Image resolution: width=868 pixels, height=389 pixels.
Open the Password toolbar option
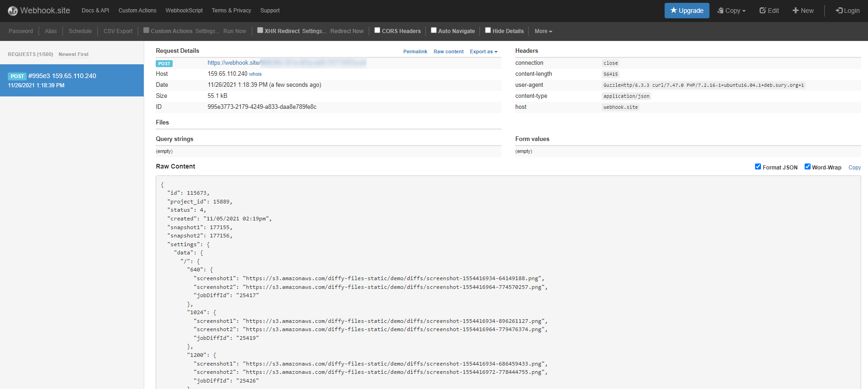click(x=21, y=31)
